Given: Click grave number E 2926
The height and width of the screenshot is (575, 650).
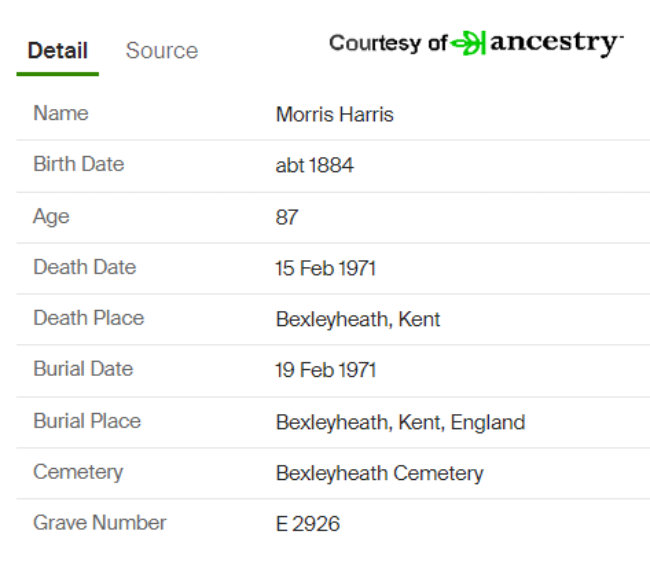Looking at the screenshot, I should point(308,524).
